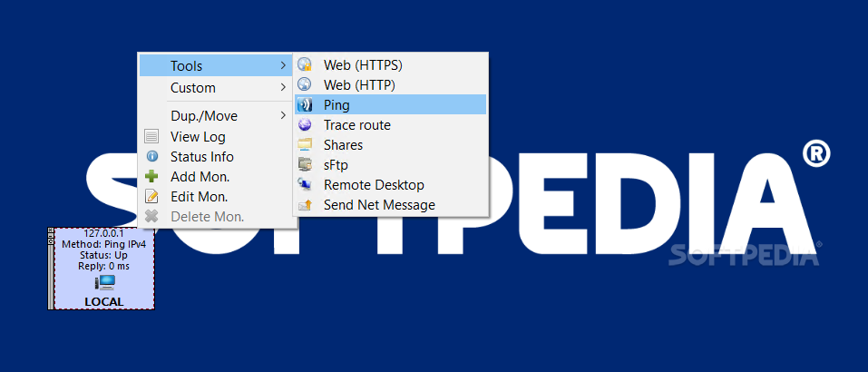Choose Edit Mon. menu entry

click(218, 197)
